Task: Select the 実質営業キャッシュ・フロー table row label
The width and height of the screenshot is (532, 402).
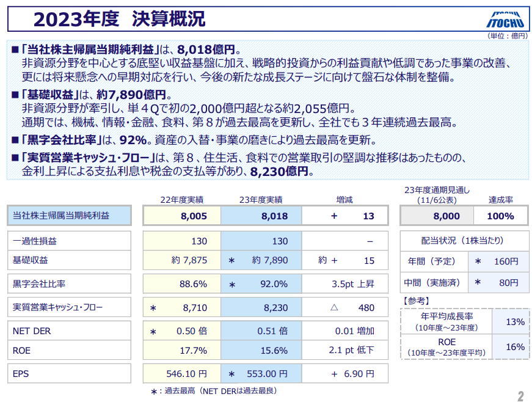Action: 69,307
